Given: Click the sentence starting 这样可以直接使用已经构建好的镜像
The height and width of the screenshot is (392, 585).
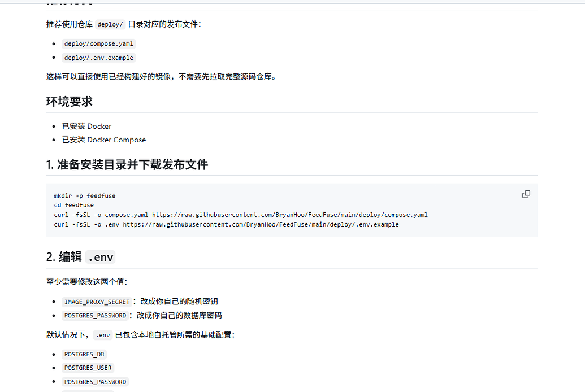Looking at the screenshot, I should click(x=162, y=76).
